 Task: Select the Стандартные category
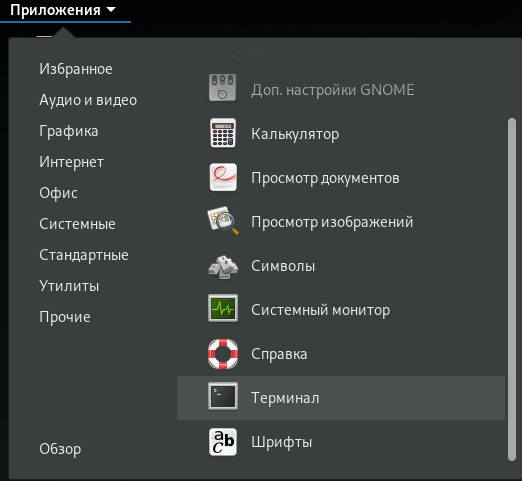(x=84, y=255)
